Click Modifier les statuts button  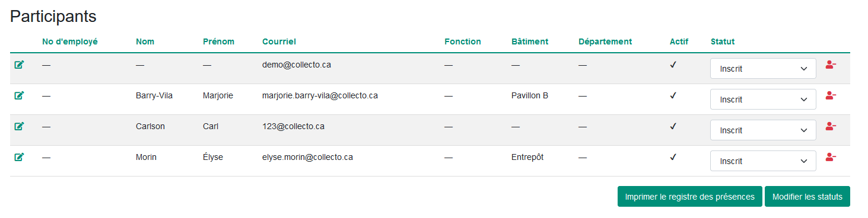[x=807, y=197]
